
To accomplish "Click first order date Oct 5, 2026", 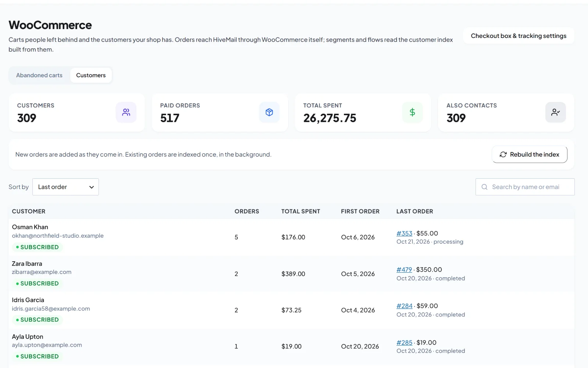I will coord(358,274).
